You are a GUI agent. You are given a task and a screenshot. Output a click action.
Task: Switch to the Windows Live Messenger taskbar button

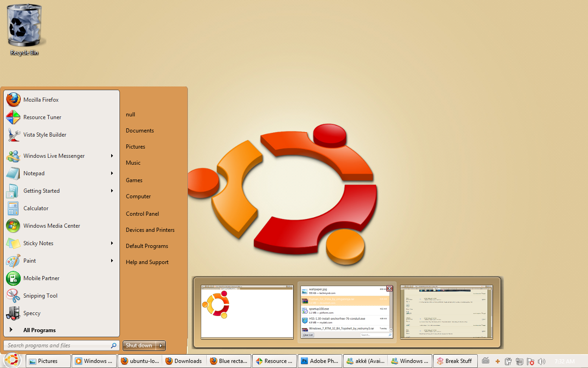click(x=410, y=361)
